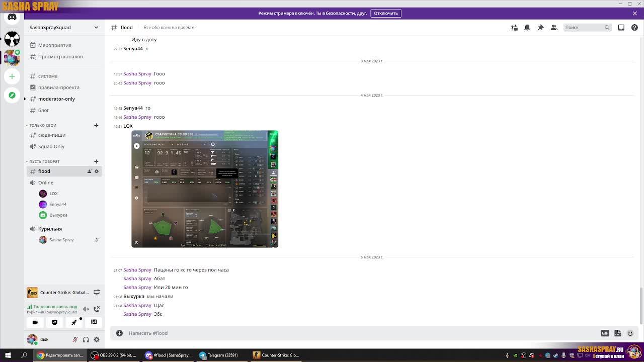The height and width of the screenshot is (362, 644).
Task: Click the "Отключить" streamer mode button
Action: (386, 13)
